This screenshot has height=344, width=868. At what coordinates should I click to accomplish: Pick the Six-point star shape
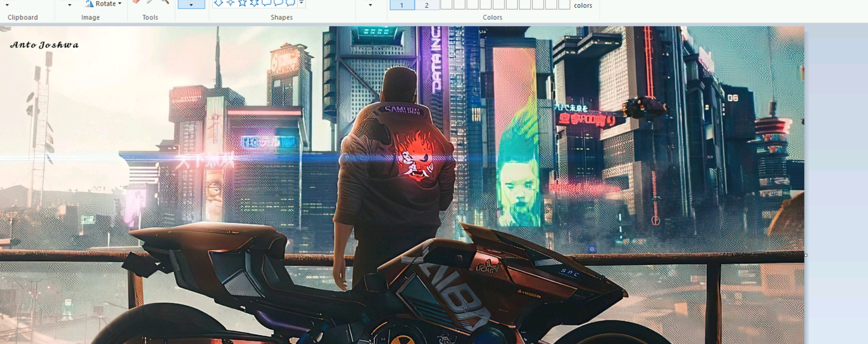click(x=254, y=3)
